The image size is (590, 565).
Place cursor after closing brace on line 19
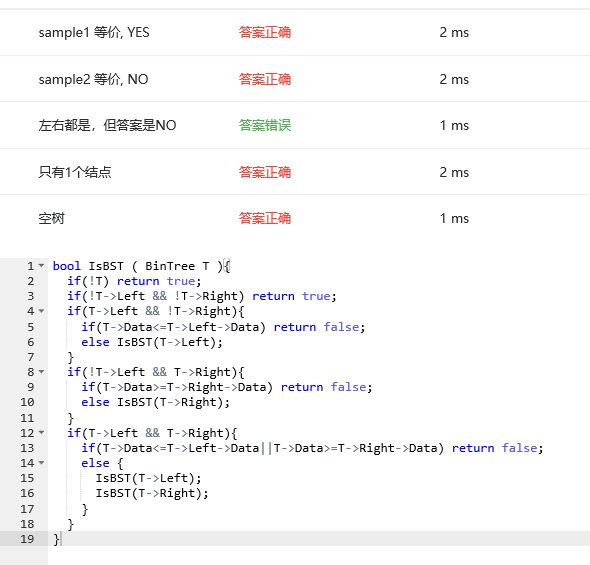(x=60, y=539)
